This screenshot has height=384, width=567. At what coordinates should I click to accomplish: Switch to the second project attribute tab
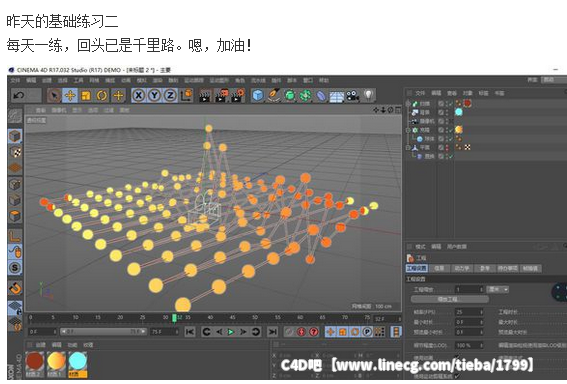click(x=439, y=268)
